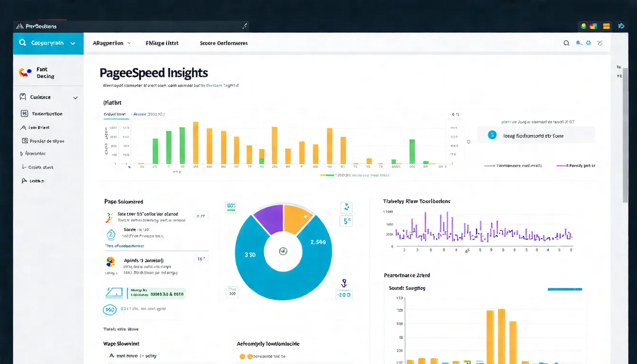
Task: Select the search icon in the sidebar header
Action: 22,42
